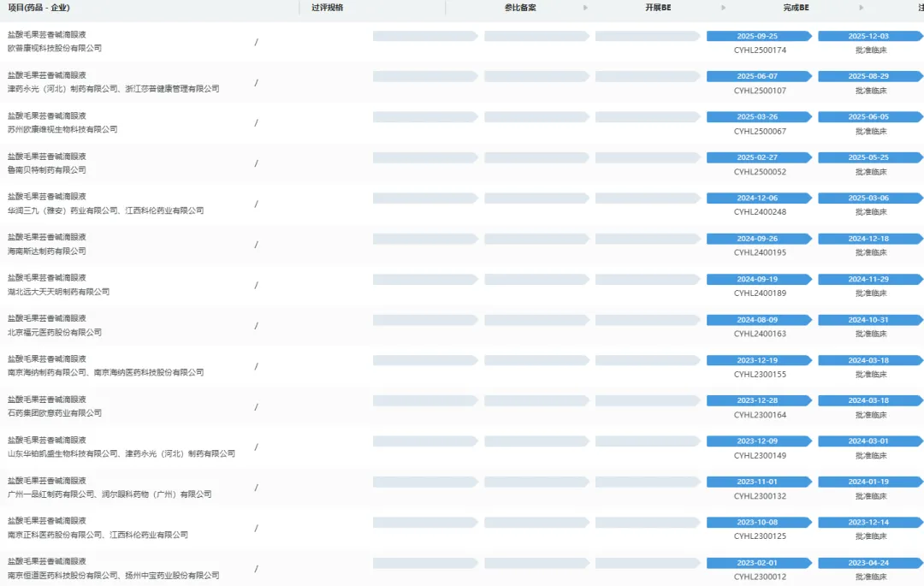
Task: Click the arrow icon after 开展BE header
Action: coord(724,8)
